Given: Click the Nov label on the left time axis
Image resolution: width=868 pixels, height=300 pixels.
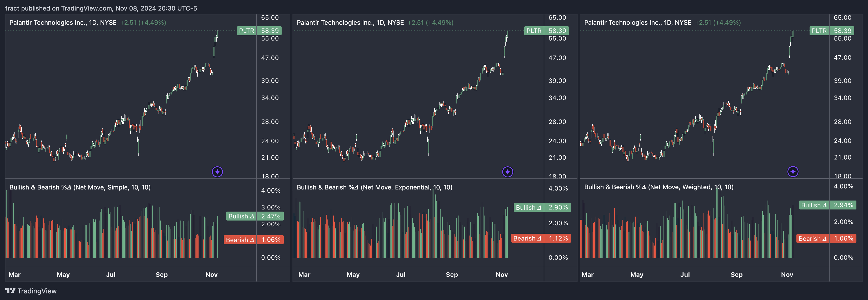Looking at the screenshot, I should (212, 275).
